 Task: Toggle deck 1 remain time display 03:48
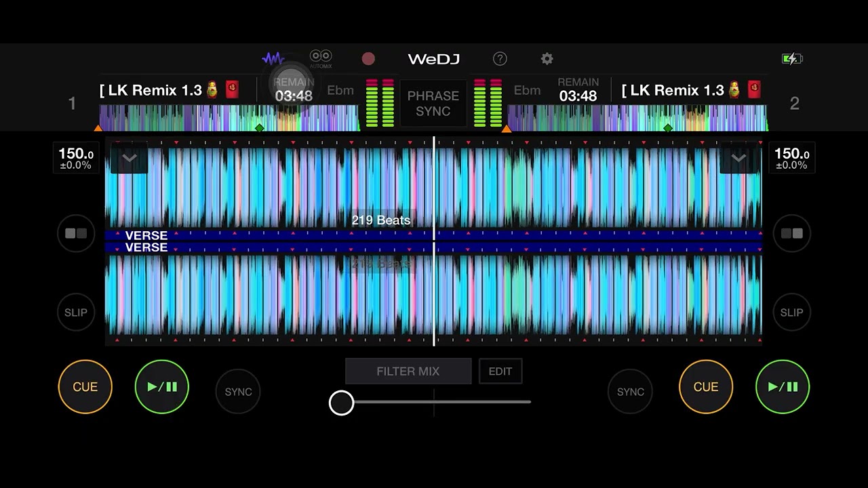tap(294, 89)
